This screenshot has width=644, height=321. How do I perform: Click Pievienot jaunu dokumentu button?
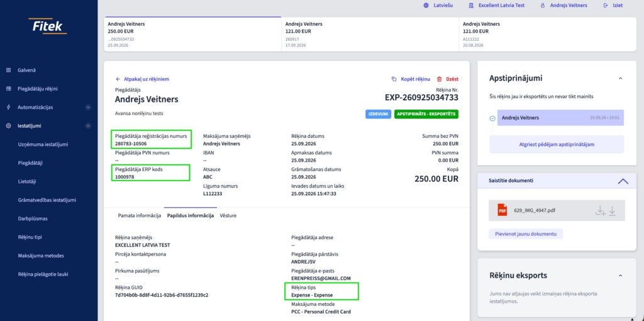tap(525, 234)
